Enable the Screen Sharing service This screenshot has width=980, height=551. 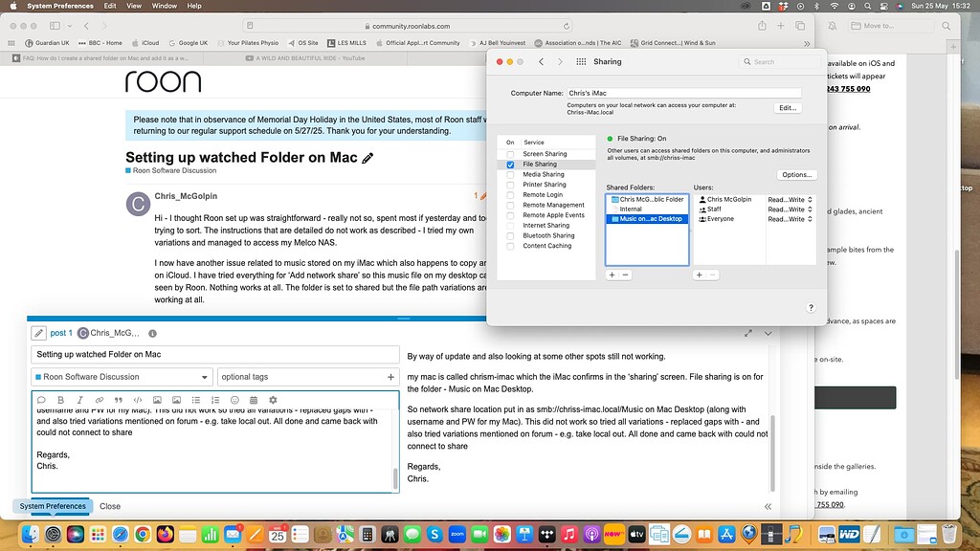(509, 154)
